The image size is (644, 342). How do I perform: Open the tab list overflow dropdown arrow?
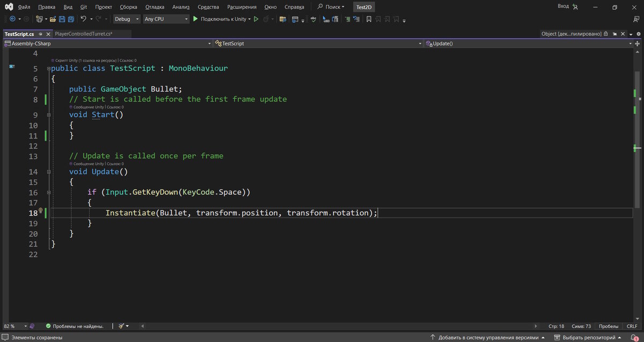tap(630, 33)
